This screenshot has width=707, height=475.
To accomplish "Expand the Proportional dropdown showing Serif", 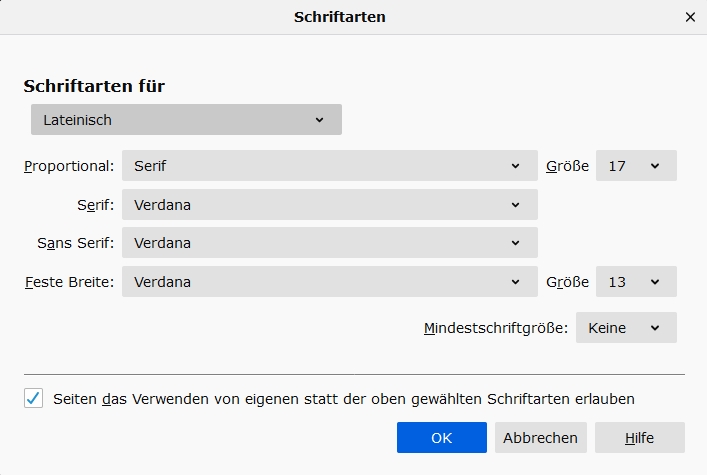I will 329,166.
